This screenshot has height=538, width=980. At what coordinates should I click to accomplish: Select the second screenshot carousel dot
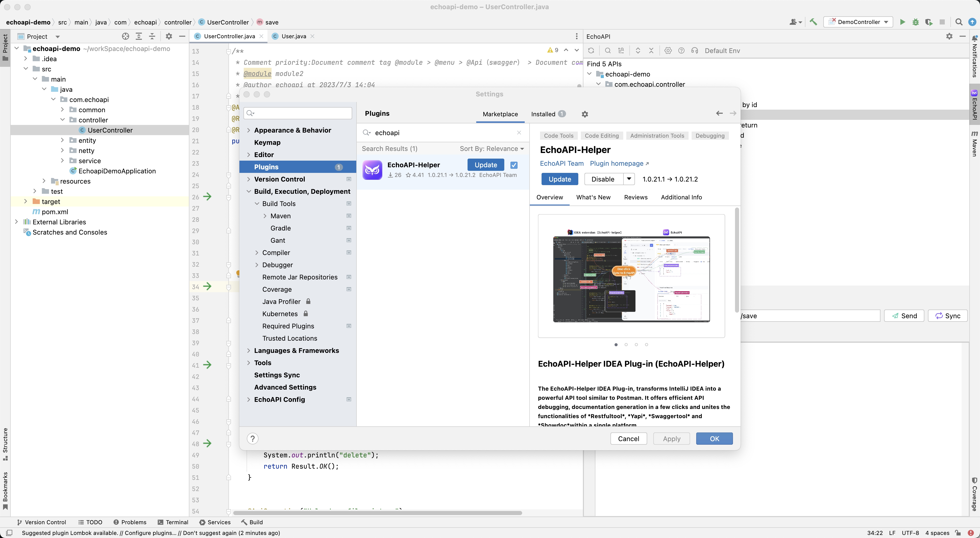tap(626, 344)
